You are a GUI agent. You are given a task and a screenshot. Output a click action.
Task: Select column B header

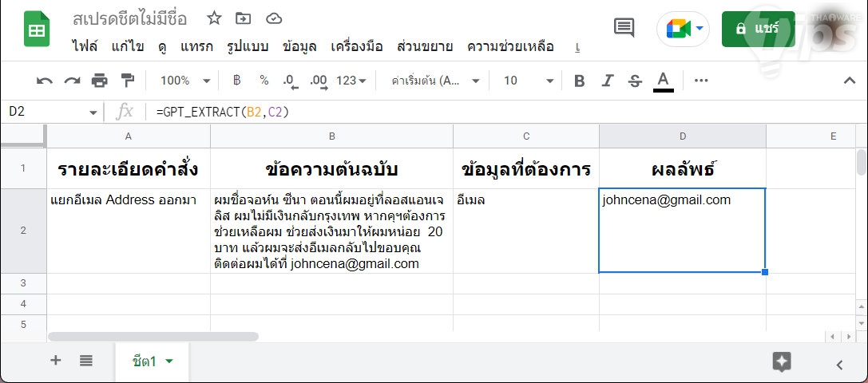[331, 136]
